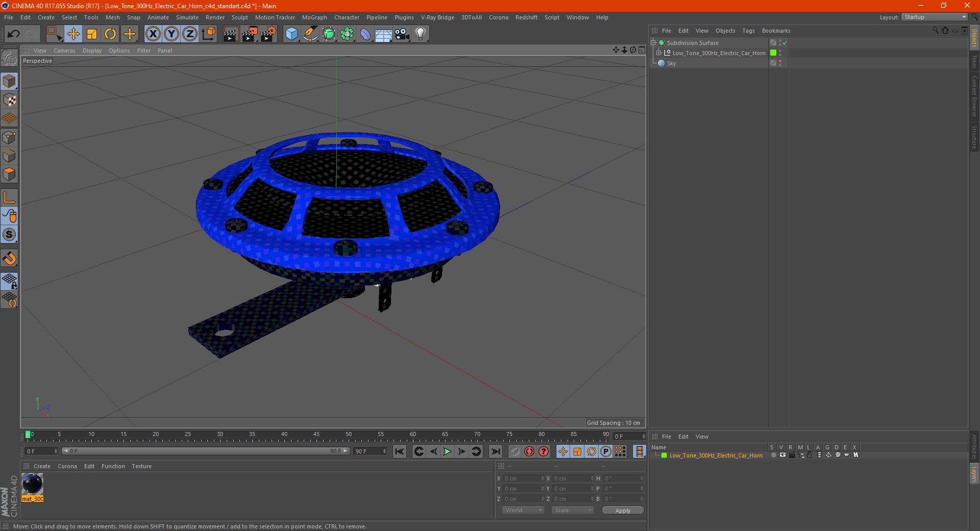
Task: Collapse Subdivision Surface tree item
Action: [x=653, y=43]
